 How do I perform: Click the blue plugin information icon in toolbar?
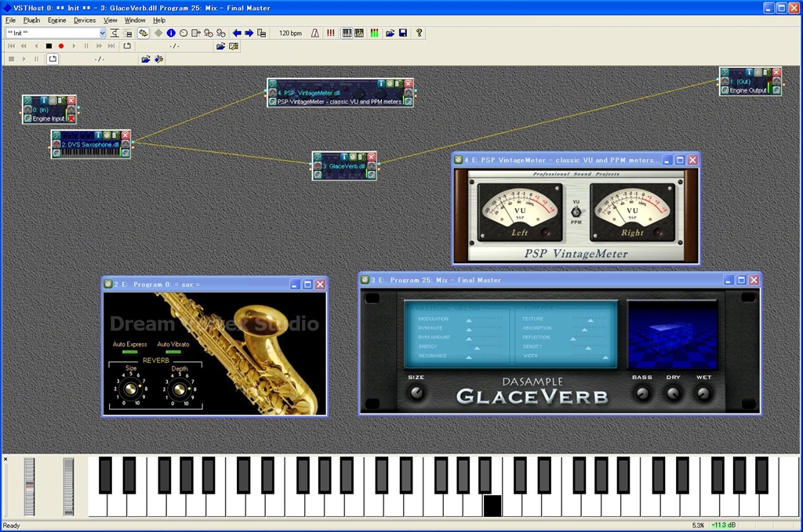[x=171, y=33]
